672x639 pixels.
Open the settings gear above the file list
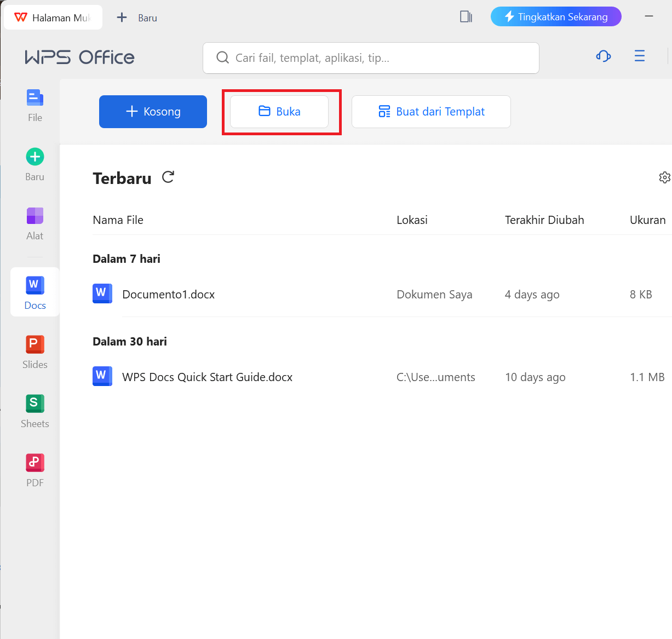664,177
